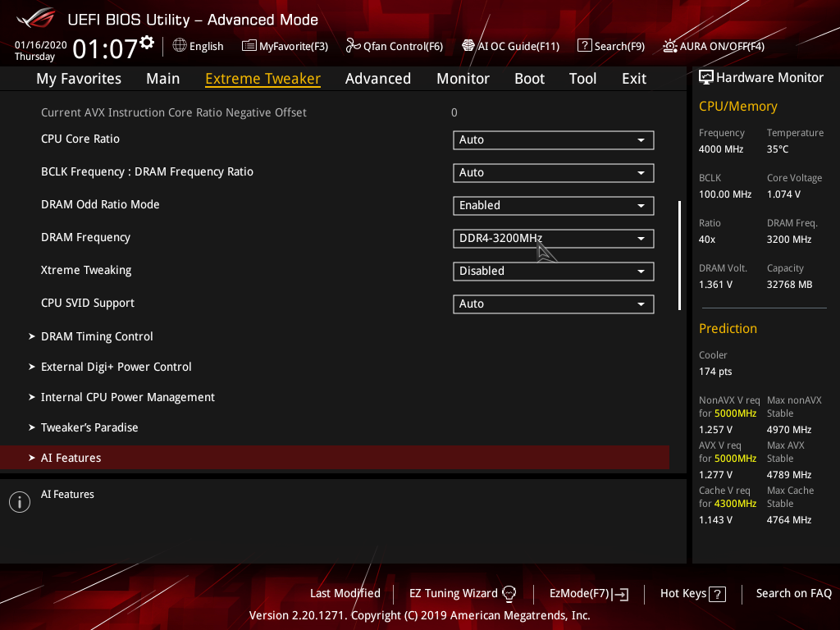Click the 4000 MHz frequency value
Viewport: 840px width, 630px height.
click(720, 149)
